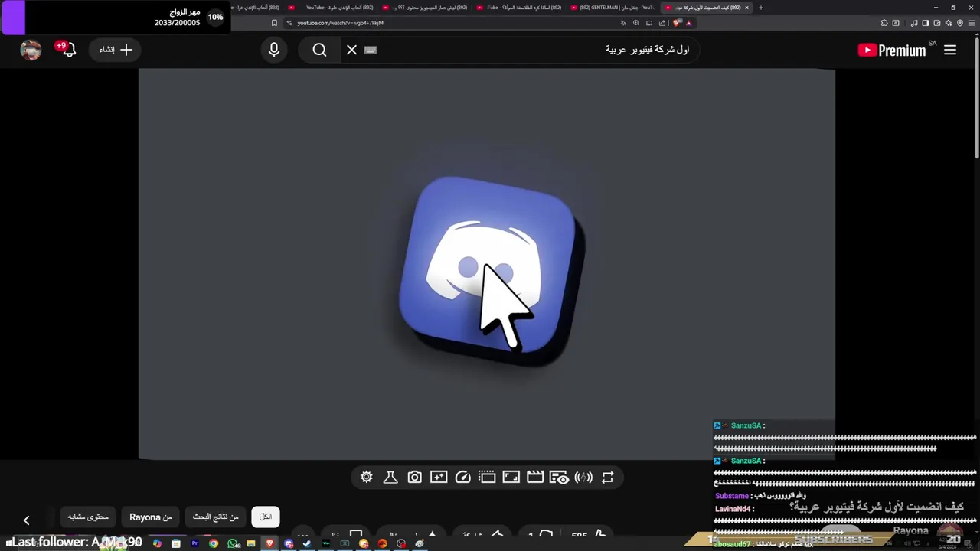Click the إنشاء create button
The width and height of the screenshot is (980, 551).
pyautogui.click(x=116, y=50)
